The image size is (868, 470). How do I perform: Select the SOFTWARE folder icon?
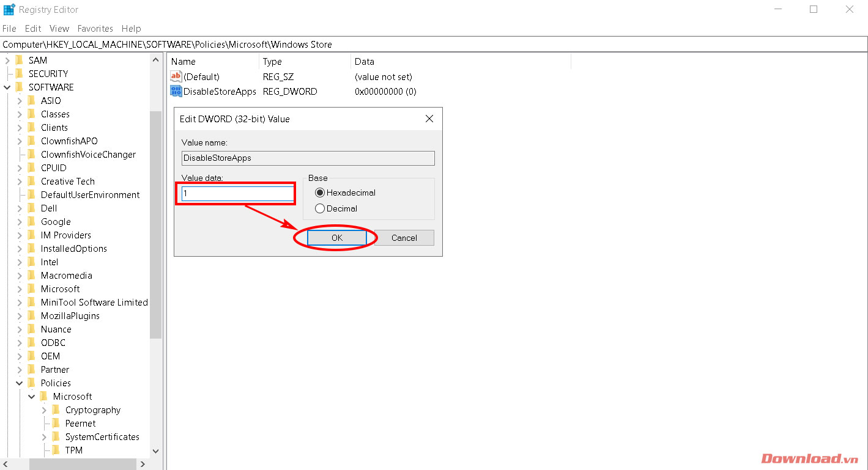click(19, 87)
